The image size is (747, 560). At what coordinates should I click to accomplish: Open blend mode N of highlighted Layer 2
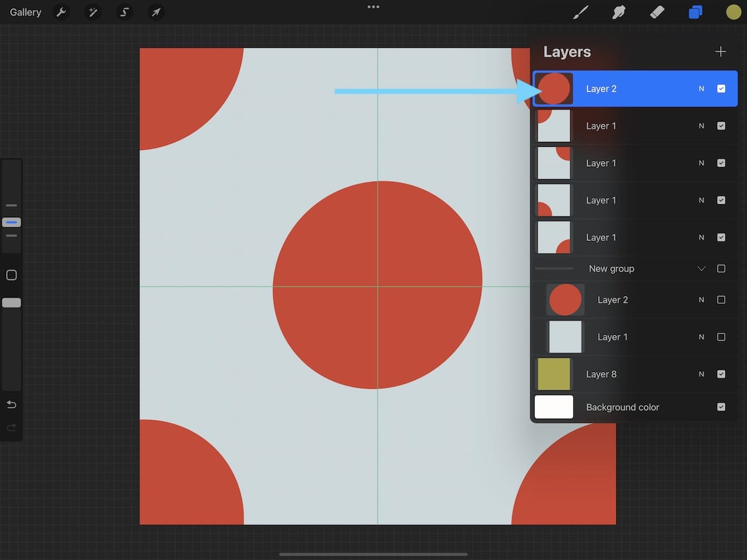click(x=702, y=88)
